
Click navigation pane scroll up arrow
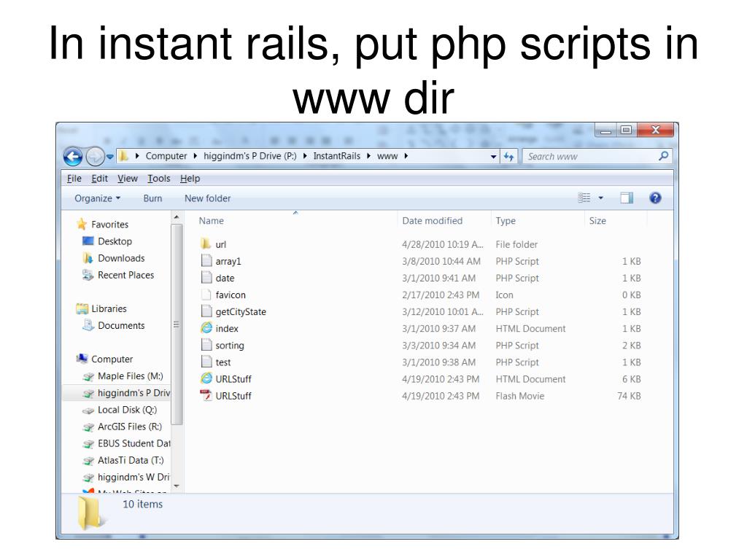177,217
